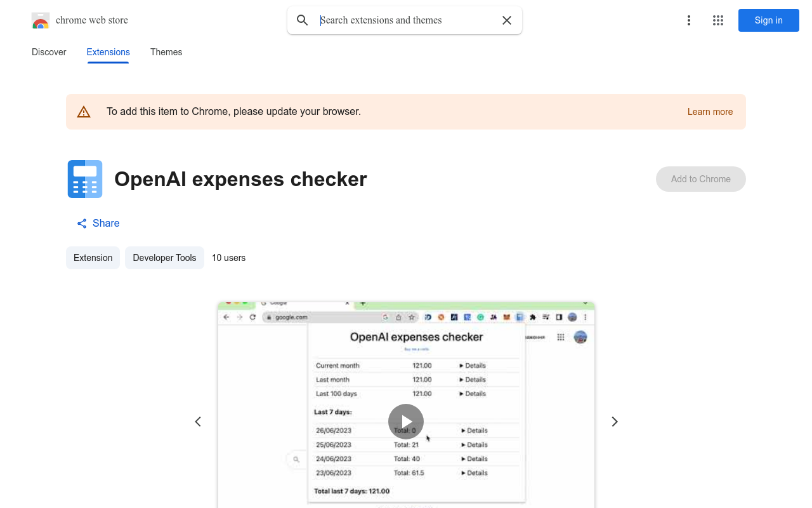Focus the Search extensions and themes field
812x508 pixels.
pyautogui.click(x=406, y=20)
